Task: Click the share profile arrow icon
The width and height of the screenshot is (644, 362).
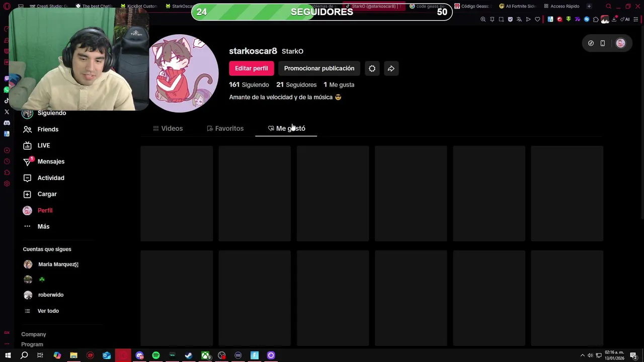Action: (391, 68)
